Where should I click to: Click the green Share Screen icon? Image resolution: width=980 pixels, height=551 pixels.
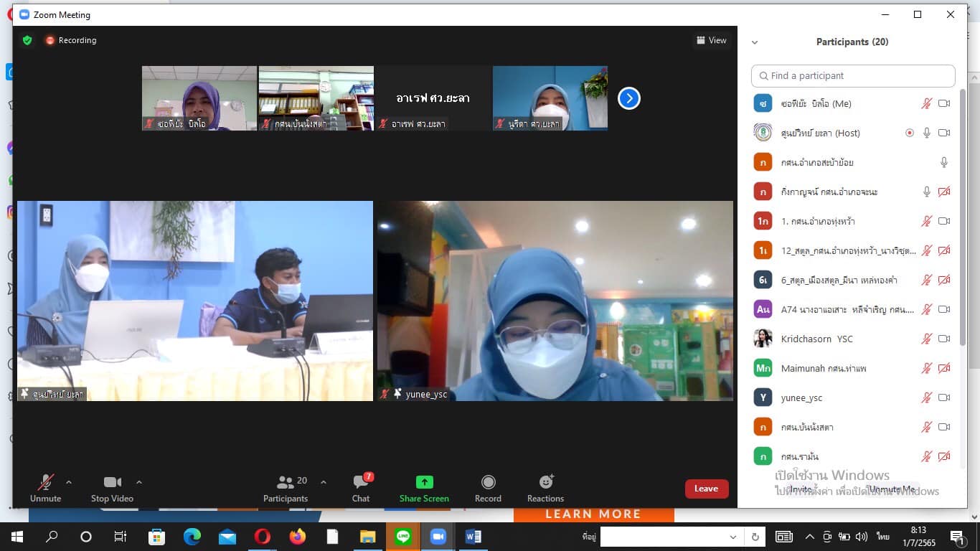[424, 483]
